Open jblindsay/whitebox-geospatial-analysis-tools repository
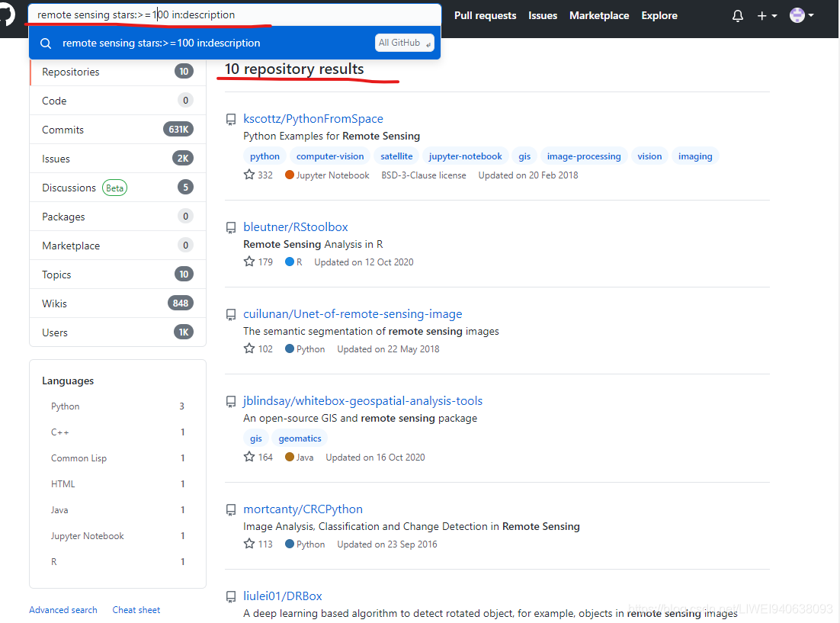This screenshot has width=840, height=623. coord(363,401)
